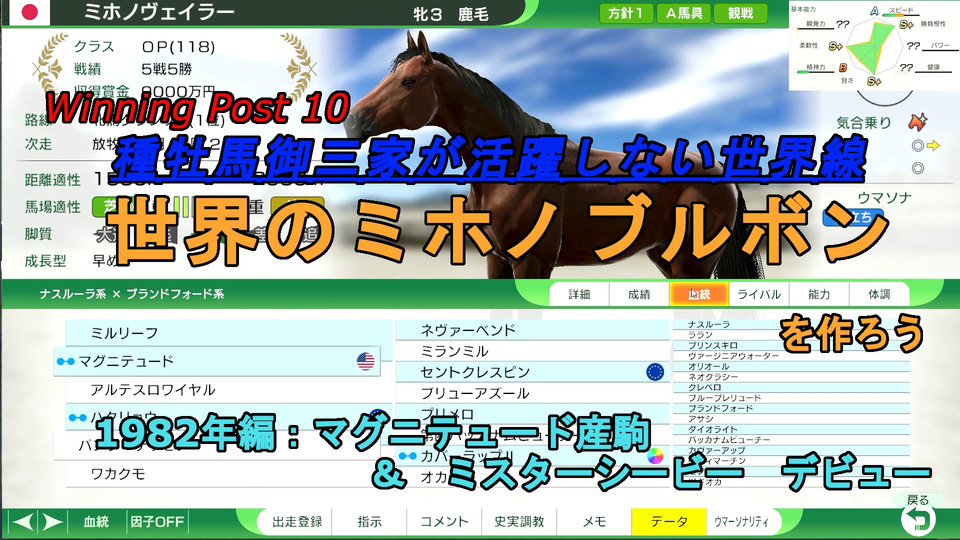Select the 血統 pedigree tab
The image size is (960, 540).
tap(699, 294)
